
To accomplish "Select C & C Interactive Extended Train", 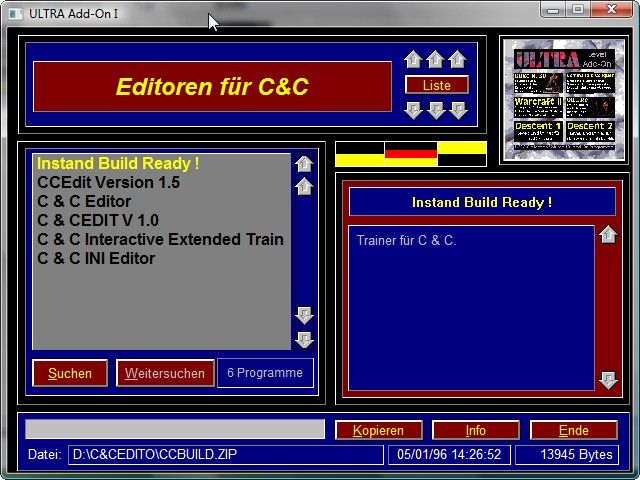I will click(x=160, y=239).
